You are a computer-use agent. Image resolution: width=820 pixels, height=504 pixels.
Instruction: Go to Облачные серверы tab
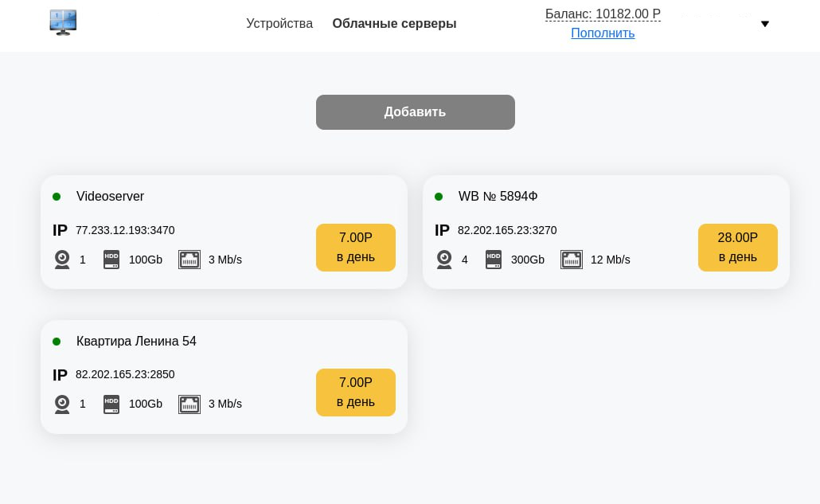[394, 24]
